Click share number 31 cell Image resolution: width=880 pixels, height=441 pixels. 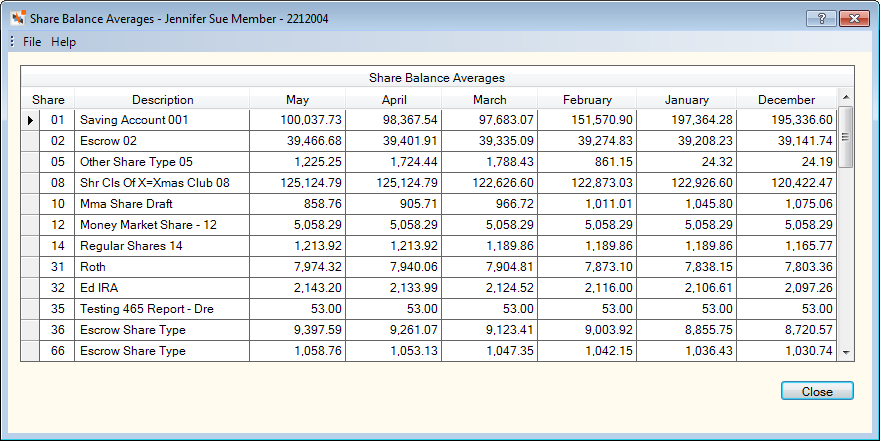tap(57, 267)
